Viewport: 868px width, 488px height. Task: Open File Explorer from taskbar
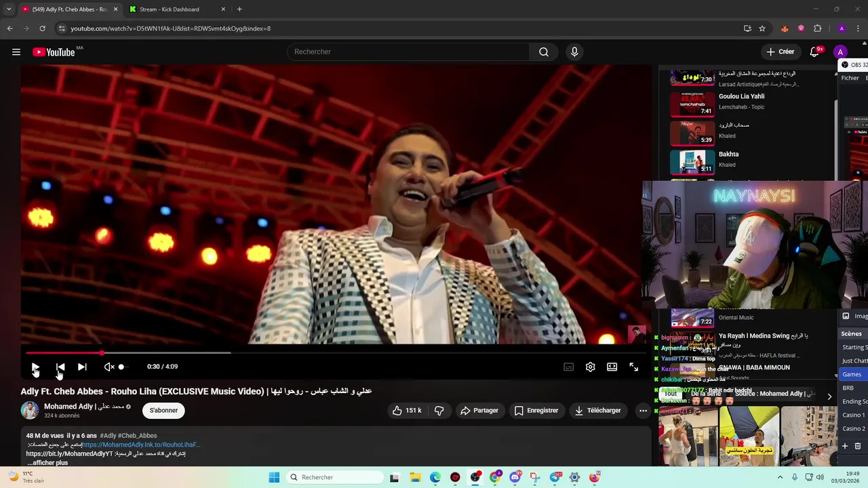[415, 477]
